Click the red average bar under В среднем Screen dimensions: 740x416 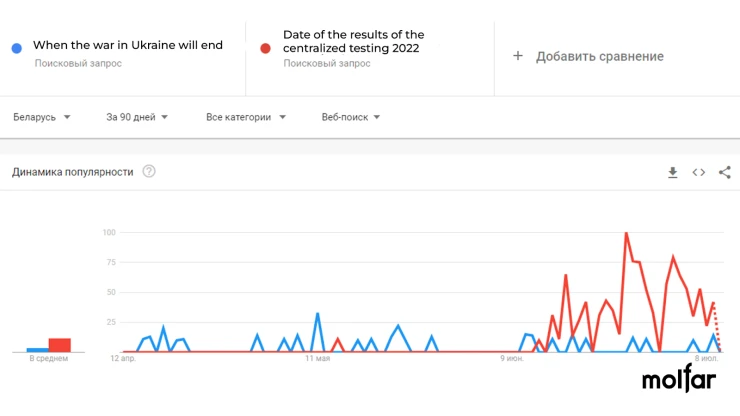[x=59, y=345]
